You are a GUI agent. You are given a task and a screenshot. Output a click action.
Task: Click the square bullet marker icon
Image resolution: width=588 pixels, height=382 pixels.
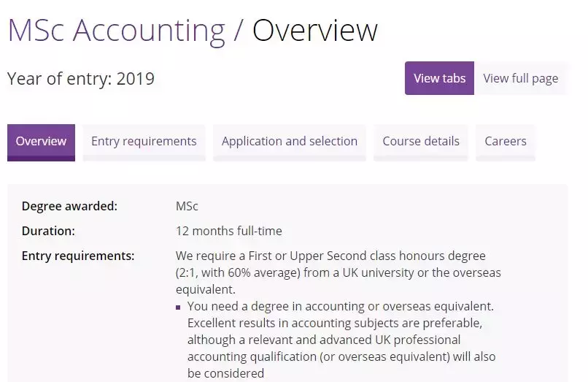pos(179,307)
